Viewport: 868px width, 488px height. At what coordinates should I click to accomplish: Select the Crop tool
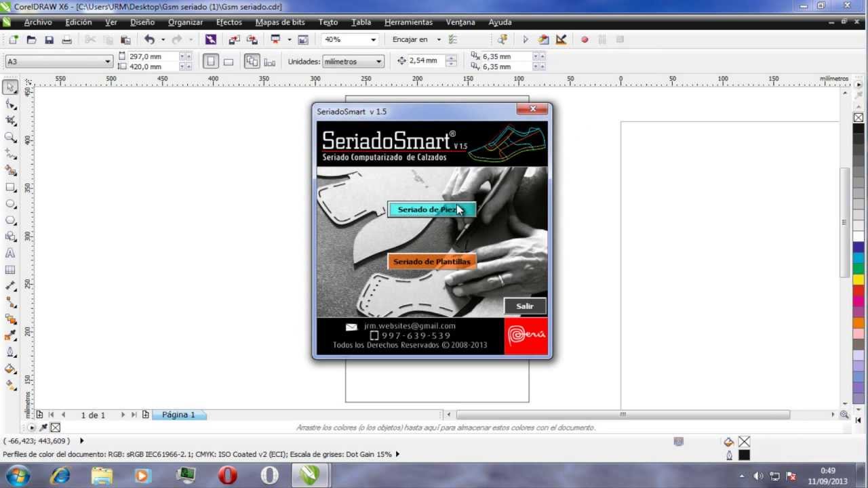(x=10, y=121)
